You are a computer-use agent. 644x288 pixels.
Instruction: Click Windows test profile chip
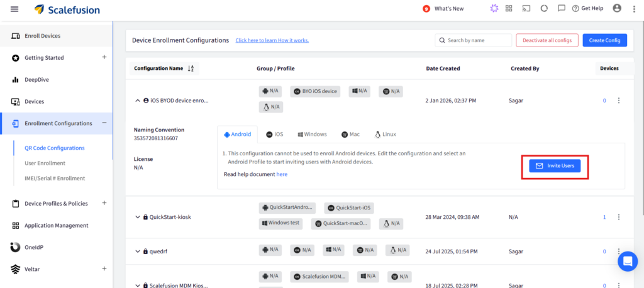pyautogui.click(x=281, y=223)
